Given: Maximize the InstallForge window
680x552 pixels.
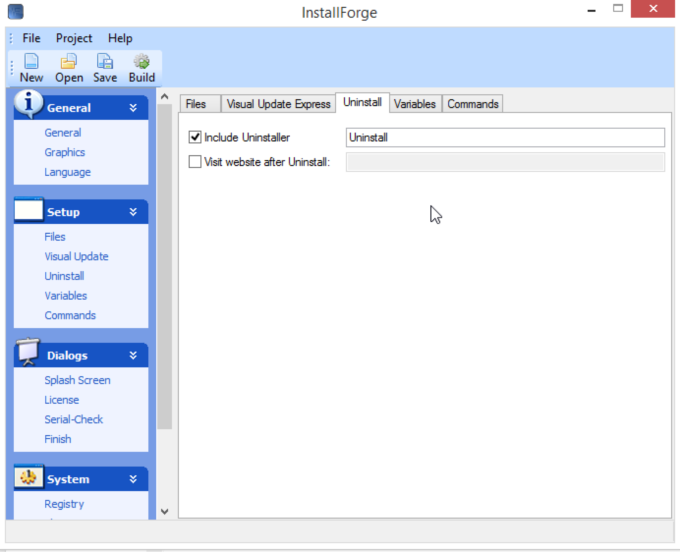Looking at the screenshot, I should tap(618, 9).
